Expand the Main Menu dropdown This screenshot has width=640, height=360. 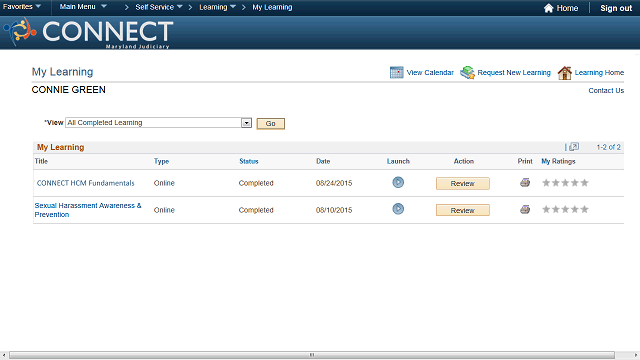point(83,7)
